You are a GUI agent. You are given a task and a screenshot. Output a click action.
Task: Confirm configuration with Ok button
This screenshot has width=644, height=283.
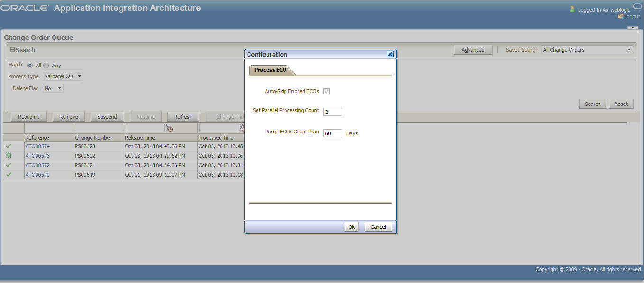[351, 227]
